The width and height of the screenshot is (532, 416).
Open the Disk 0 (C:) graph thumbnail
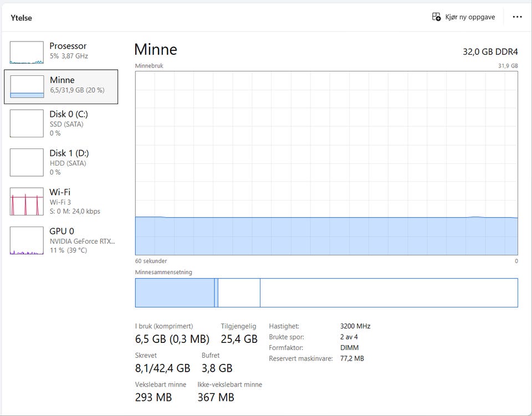pyautogui.click(x=27, y=123)
